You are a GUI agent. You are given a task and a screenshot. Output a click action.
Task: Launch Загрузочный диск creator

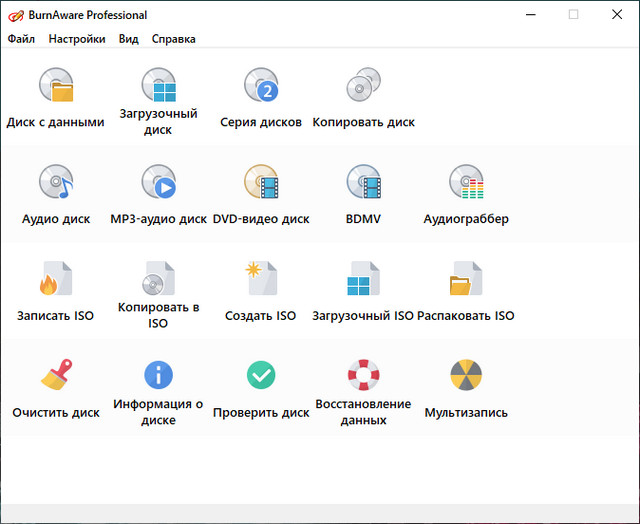point(158,88)
